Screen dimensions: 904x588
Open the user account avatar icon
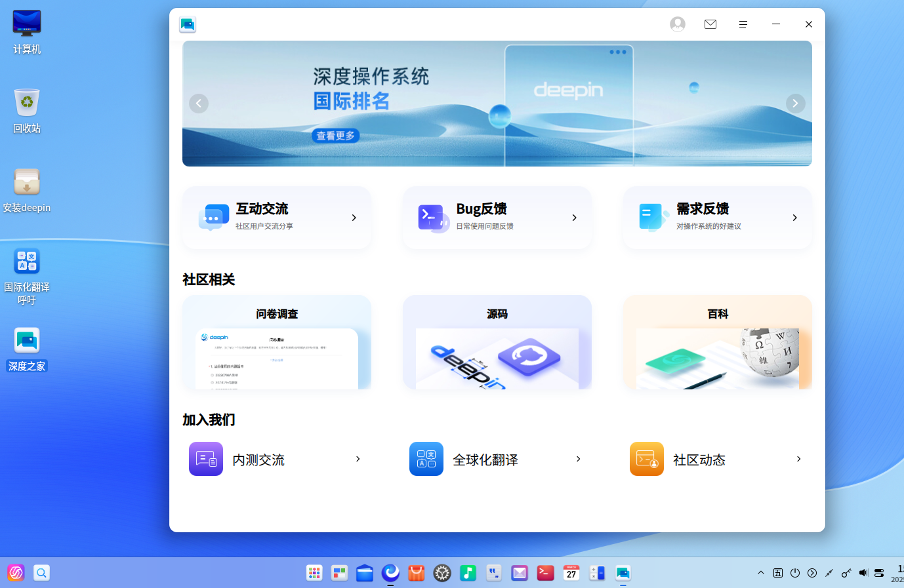(x=678, y=24)
